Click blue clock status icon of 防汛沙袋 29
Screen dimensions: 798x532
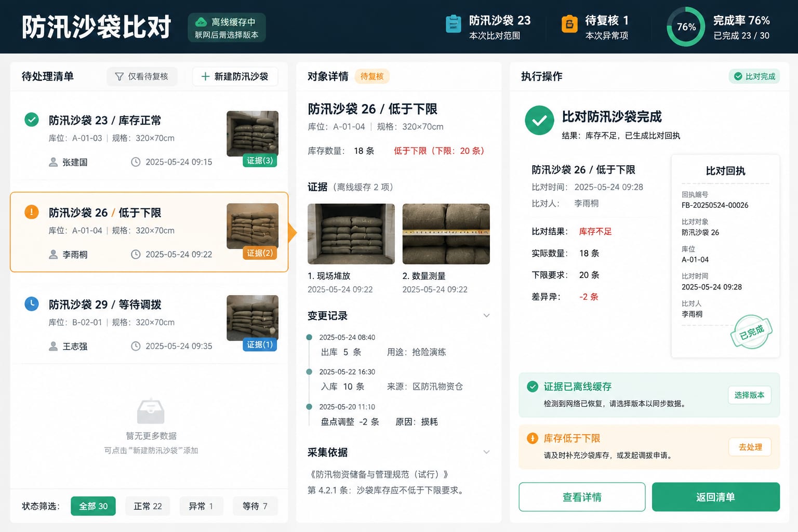(32, 304)
